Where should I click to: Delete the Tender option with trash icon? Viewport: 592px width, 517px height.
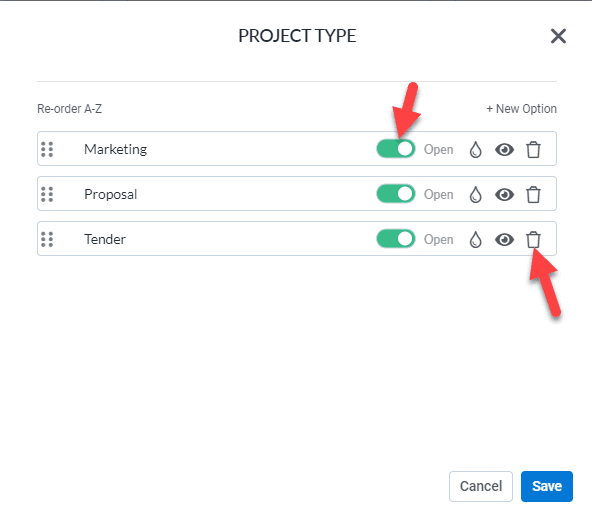(533, 239)
